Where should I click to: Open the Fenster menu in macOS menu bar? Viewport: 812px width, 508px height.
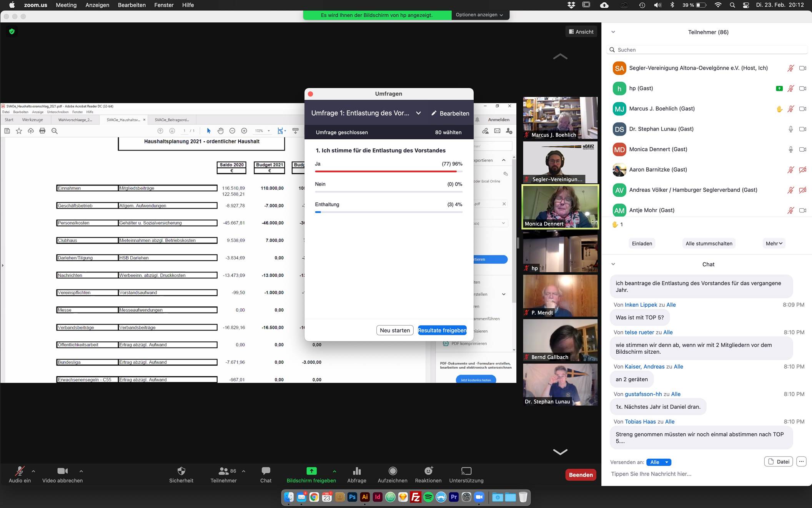pyautogui.click(x=164, y=5)
